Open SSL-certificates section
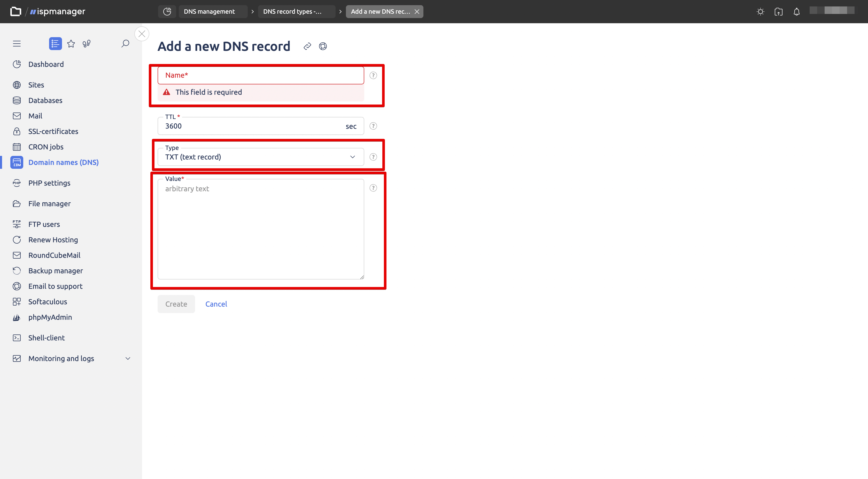The image size is (868, 479). click(53, 131)
